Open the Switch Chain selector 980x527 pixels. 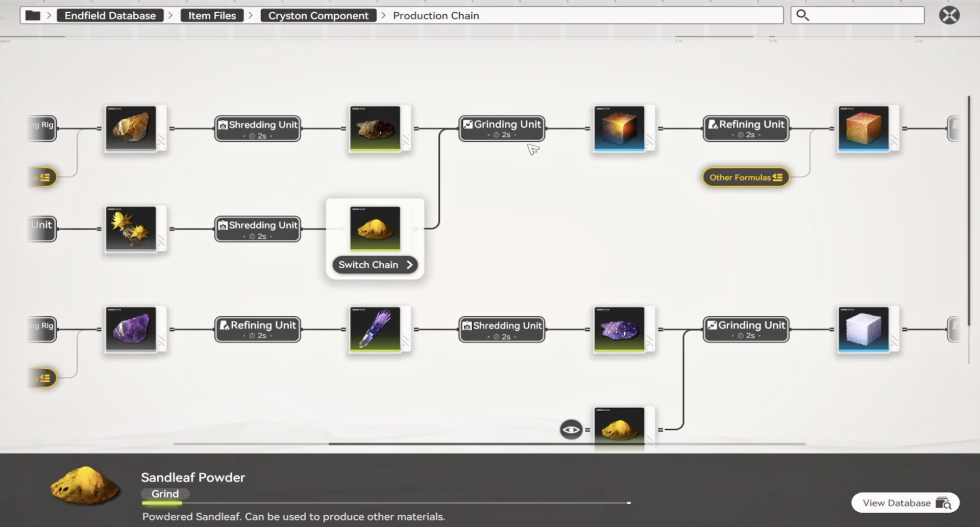pos(375,265)
